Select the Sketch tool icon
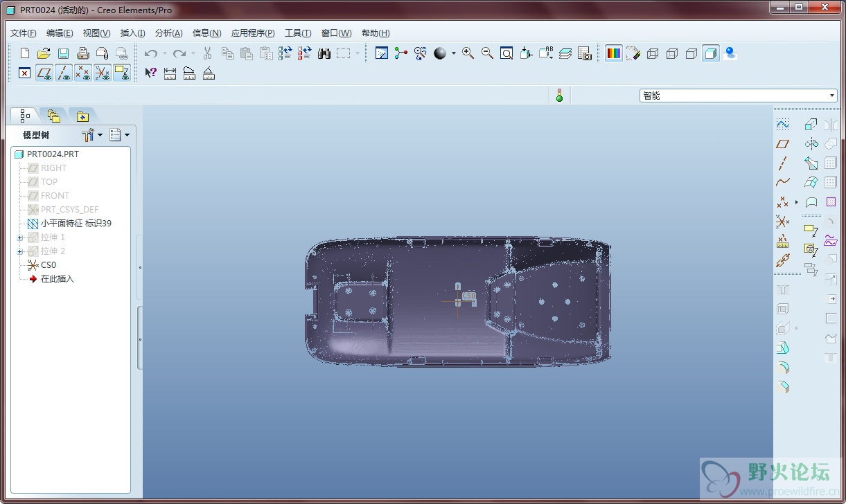 (782, 125)
